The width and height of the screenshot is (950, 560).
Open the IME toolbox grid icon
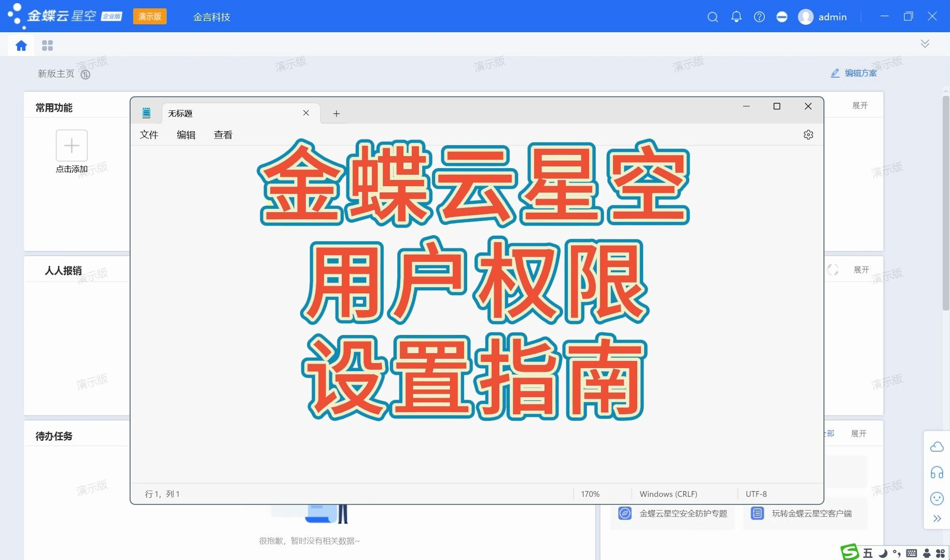click(x=940, y=553)
